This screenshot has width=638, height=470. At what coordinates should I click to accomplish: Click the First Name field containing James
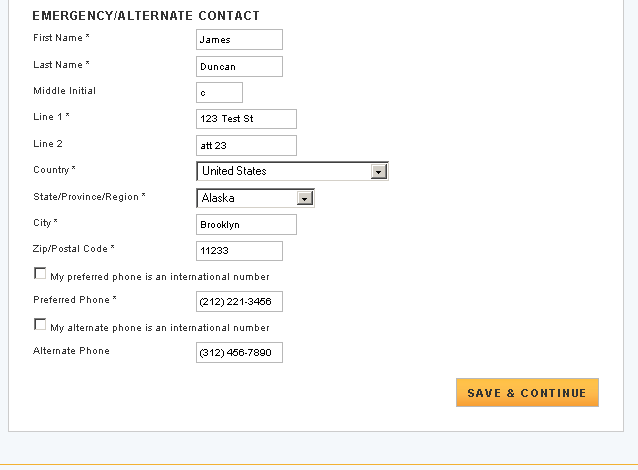pos(239,40)
